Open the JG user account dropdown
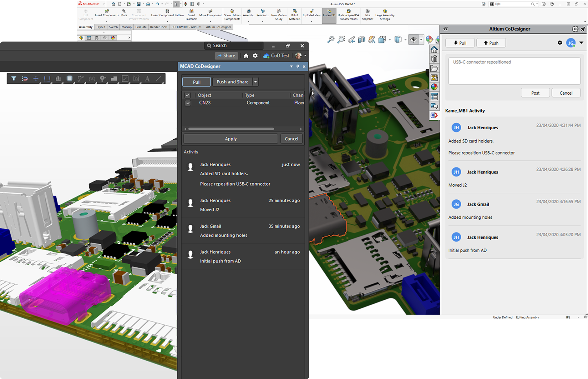Screen dimensions: 588x379 click(581, 43)
